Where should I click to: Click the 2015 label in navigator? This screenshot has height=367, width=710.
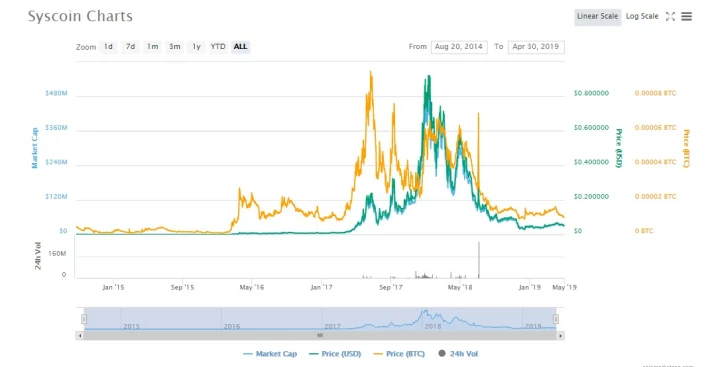point(132,326)
